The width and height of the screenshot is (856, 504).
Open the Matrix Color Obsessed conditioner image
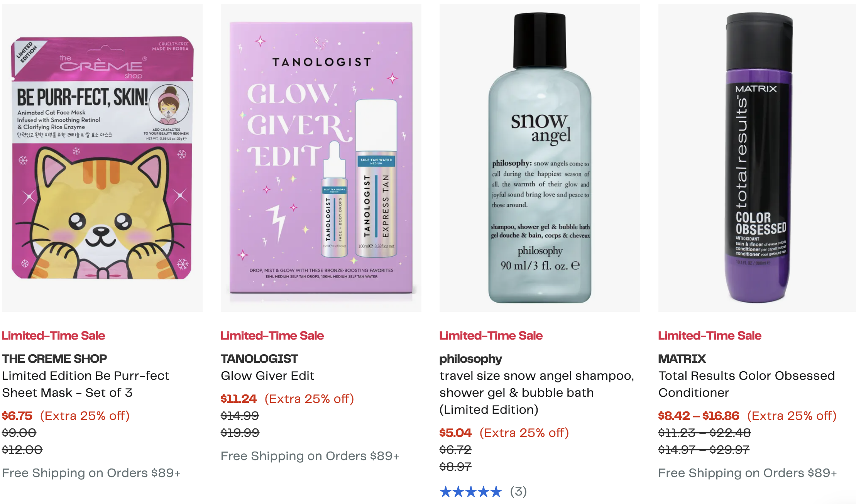click(757, 158)
